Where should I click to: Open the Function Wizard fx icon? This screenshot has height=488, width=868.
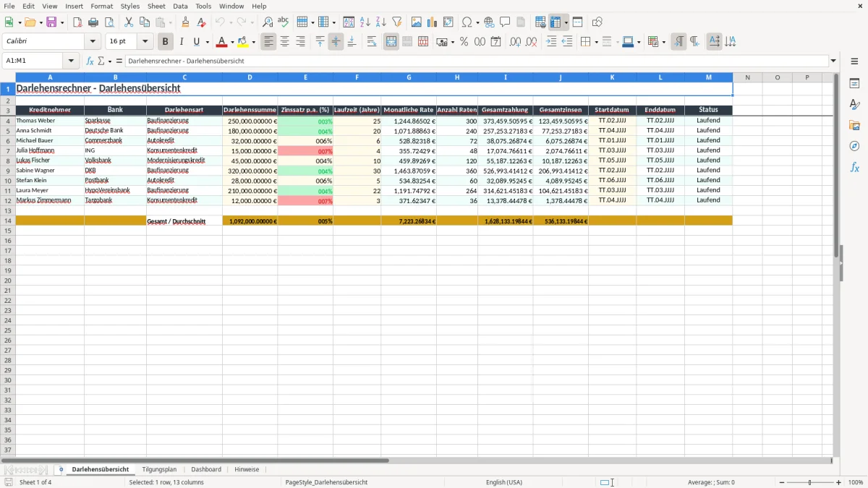click(90, 61)
